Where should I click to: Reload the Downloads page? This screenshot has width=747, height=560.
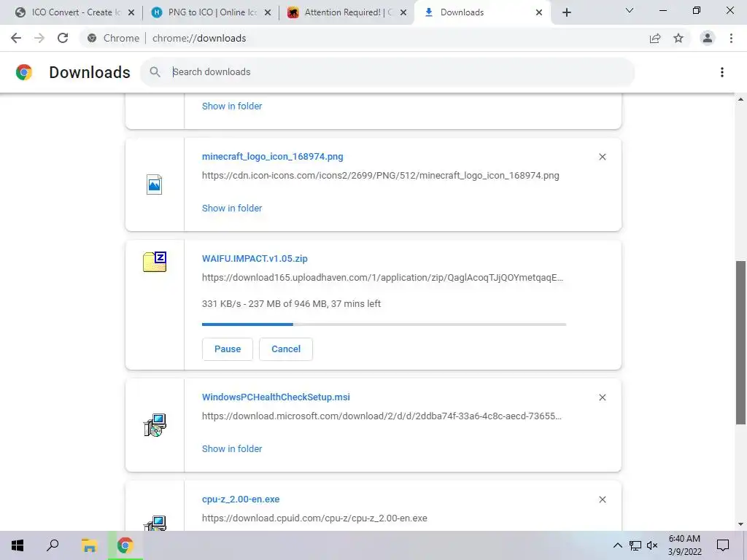coord(63,38)
